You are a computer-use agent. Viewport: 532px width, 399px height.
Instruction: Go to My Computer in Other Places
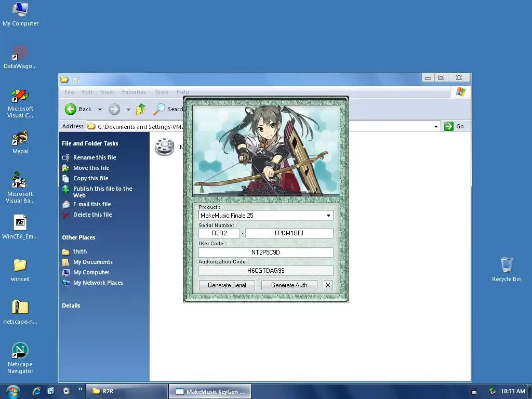pos(91,272)
